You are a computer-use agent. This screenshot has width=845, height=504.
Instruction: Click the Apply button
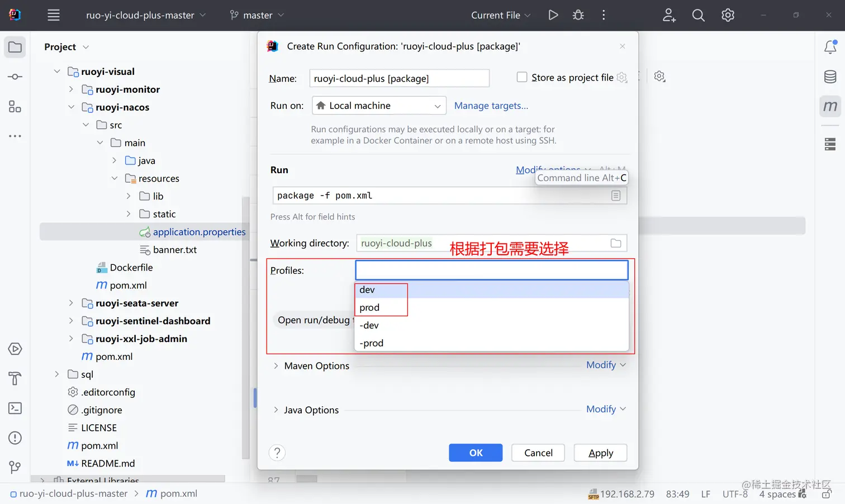point(600,453)
